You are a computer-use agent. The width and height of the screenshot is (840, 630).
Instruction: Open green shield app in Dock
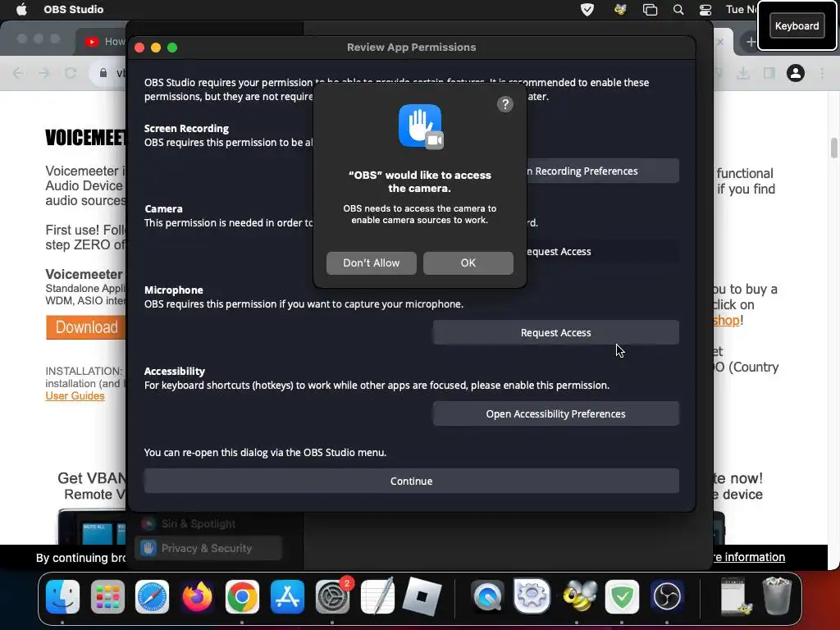[x=622, y=596]
